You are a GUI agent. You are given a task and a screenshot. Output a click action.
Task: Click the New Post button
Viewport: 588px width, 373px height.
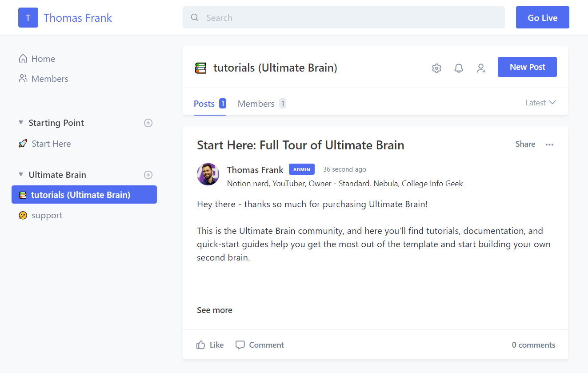tap(527, 67)
